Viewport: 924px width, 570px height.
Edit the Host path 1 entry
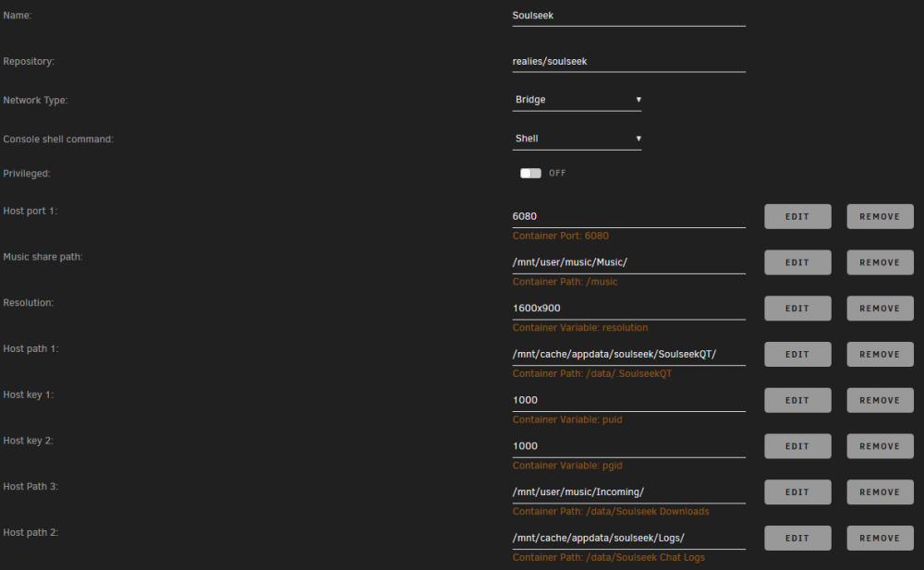coord(798,354)
